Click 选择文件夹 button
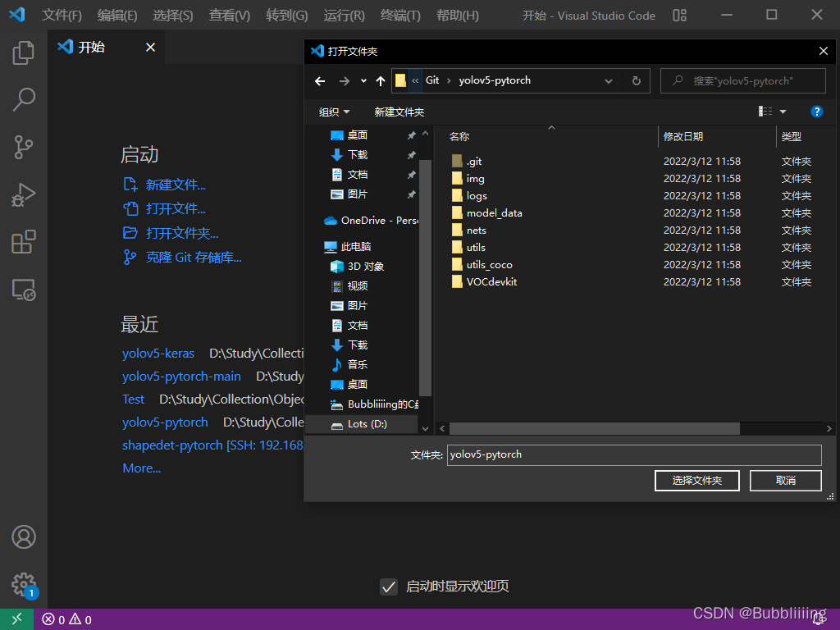The width and height of the screenshot is (840, 630). point(697,481)
